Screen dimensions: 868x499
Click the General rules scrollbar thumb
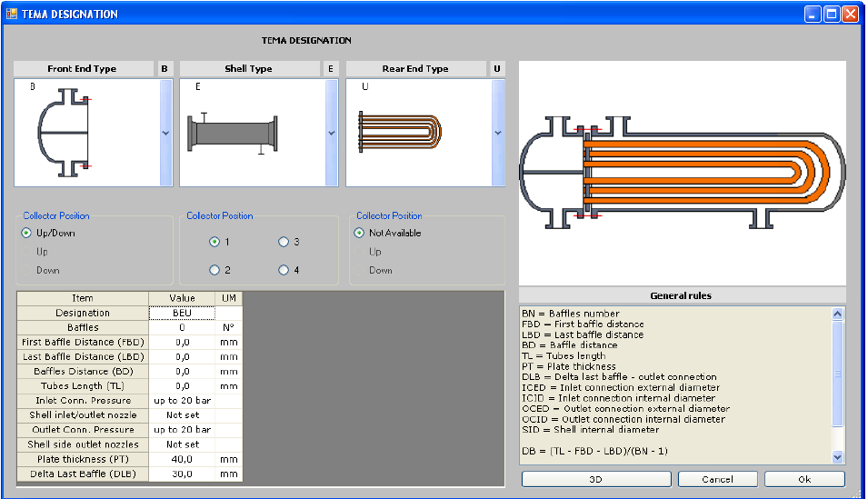(838, 374)
